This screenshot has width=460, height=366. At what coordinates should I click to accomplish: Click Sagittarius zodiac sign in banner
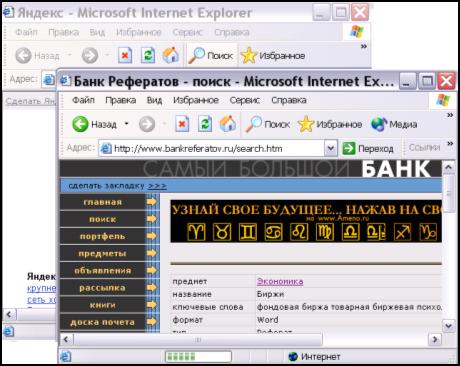(x=402, y=232)
